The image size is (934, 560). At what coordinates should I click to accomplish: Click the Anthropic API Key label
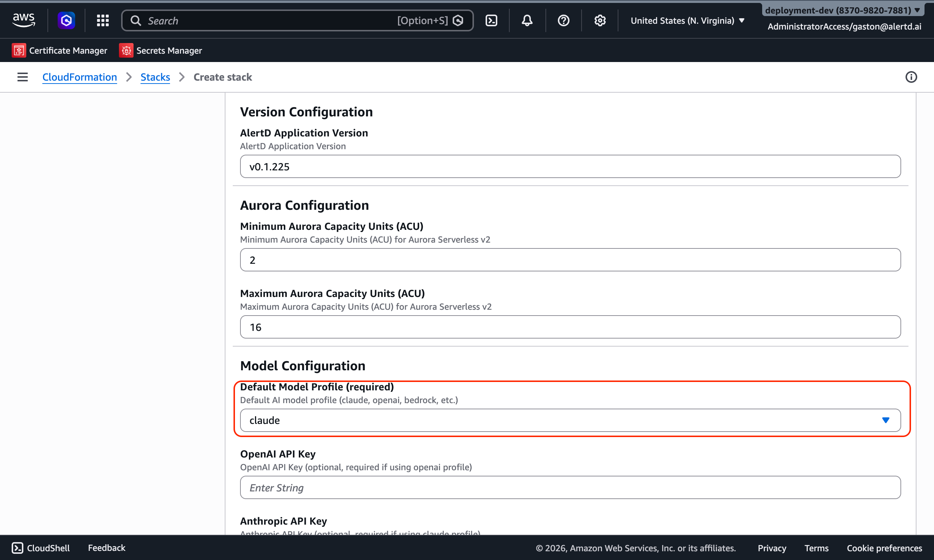[x=283, y=521]
